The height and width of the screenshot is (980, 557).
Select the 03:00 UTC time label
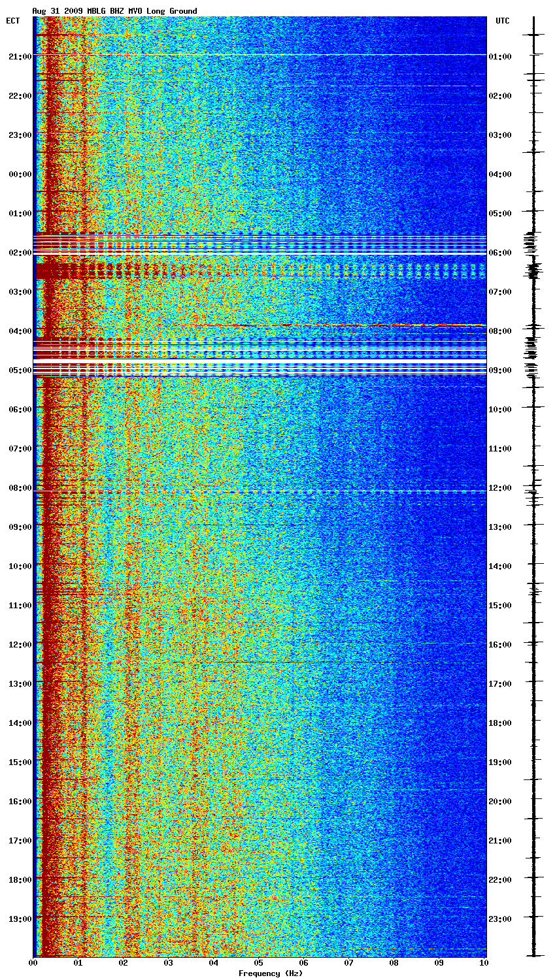tap(499, 135)
